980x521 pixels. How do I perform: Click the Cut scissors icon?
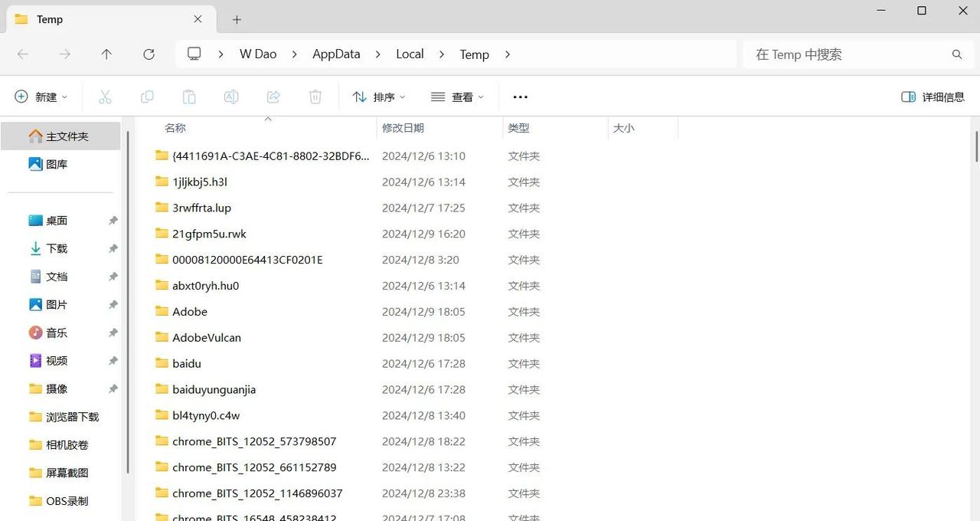[x=105, y=97]
